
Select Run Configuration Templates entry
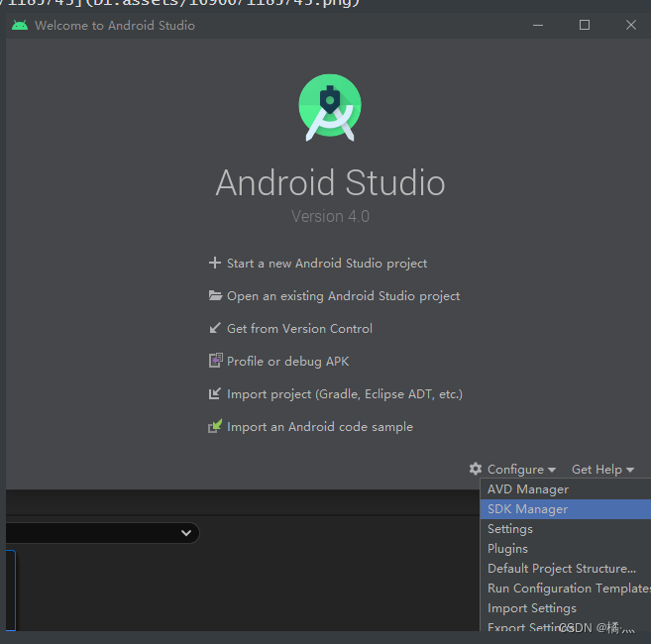pyautogui.click(x=566, y=589)
